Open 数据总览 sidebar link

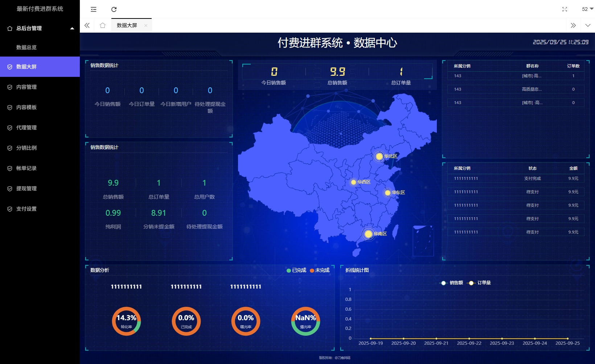coord(26,47)
